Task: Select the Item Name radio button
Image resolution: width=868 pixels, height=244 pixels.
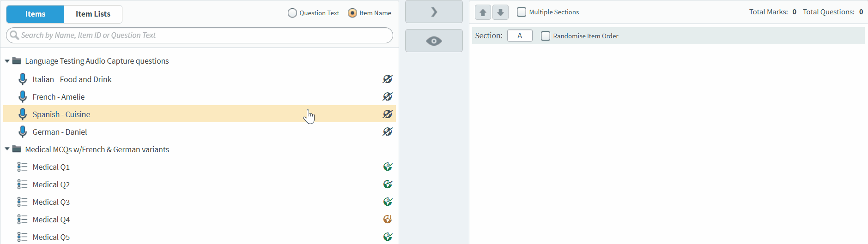Action: coord(352,13)
